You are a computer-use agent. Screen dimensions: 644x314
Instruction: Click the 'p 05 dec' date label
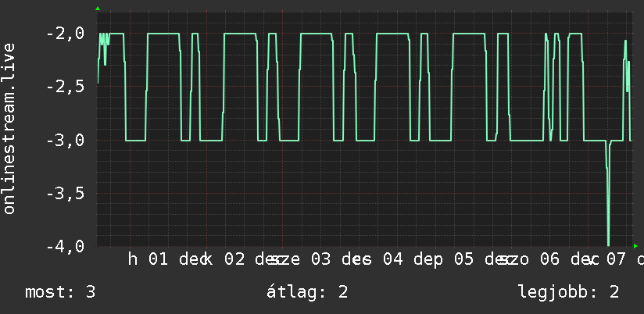point(473,259)
